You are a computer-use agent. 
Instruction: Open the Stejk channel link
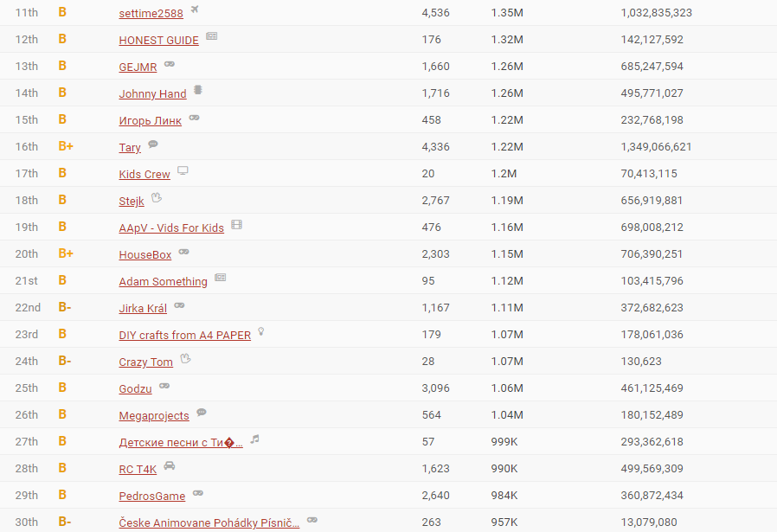pos(132,201)
